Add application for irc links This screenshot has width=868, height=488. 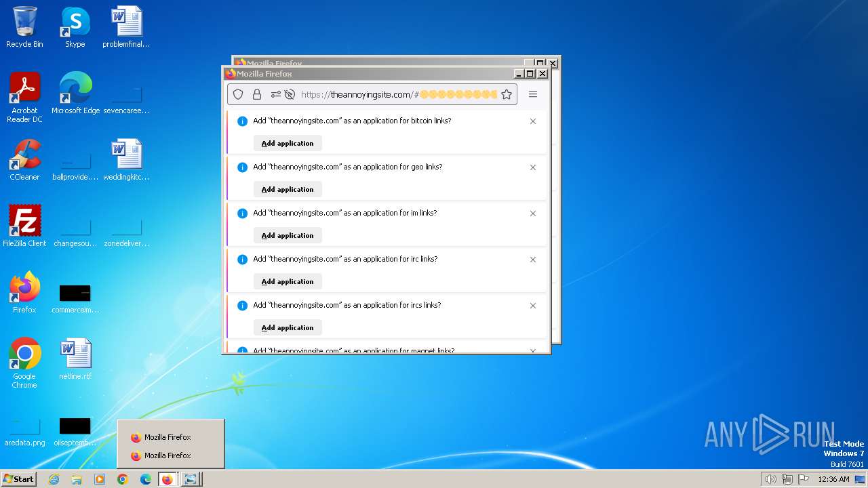(x=288, y=281)
